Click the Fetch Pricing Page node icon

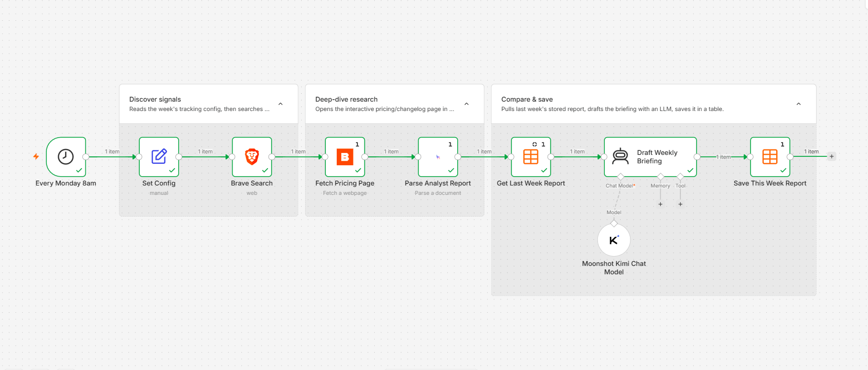click(345, 157)
